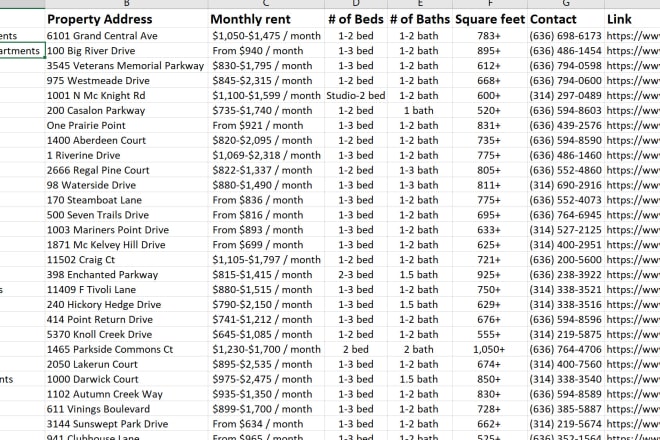Select cell 200 Casalon Parkway
Screen dimensions: 660x440
[x=126, y=111]
